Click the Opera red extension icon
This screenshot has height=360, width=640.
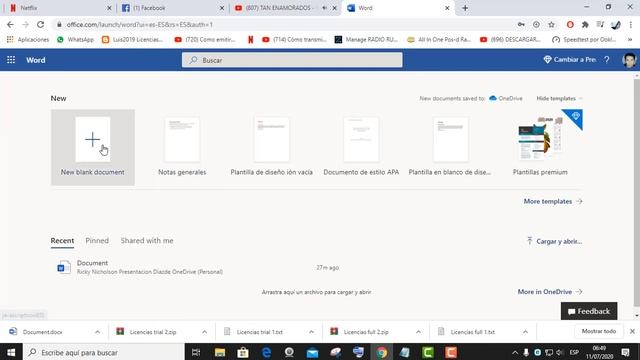[570, 24]
